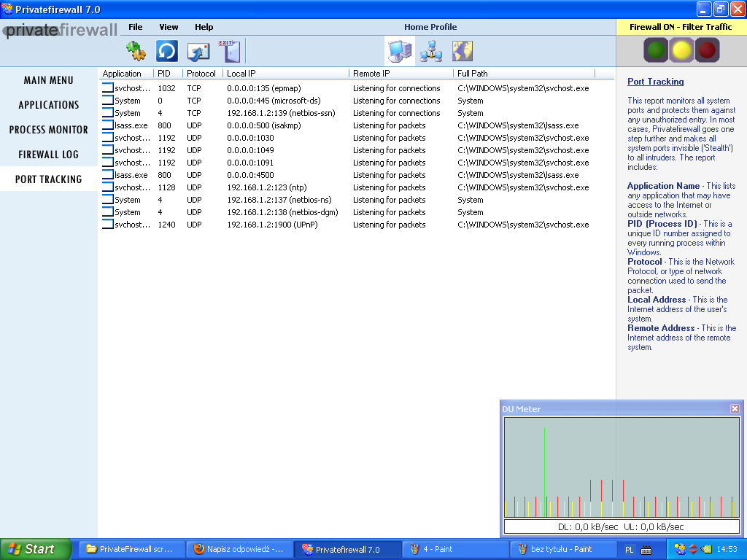Select the Port Tracking section
Image resolution: width=747 pixels, height=560 pixels.
49,179
